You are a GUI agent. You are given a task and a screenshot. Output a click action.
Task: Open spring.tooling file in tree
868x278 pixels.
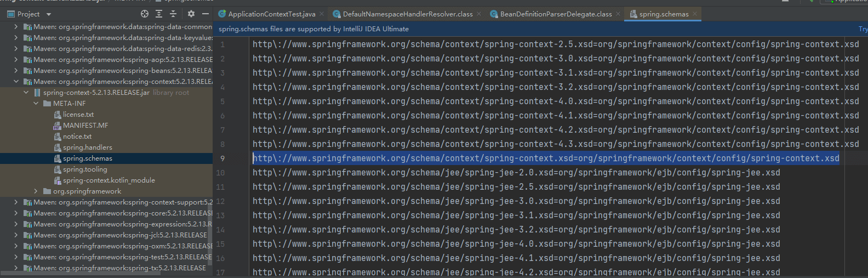pos(85,169)
